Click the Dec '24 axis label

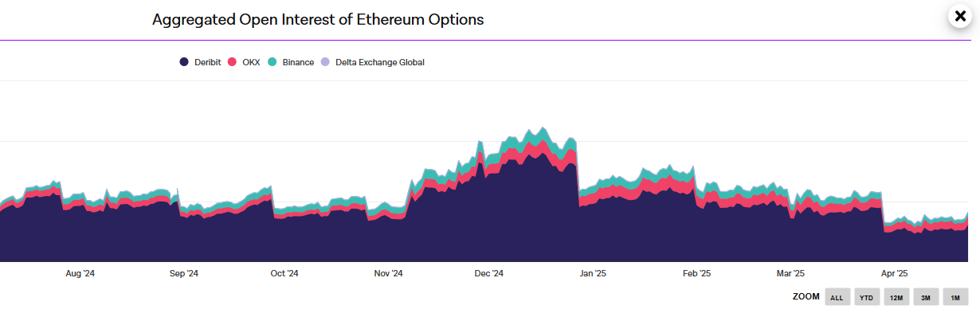(488, 273)
